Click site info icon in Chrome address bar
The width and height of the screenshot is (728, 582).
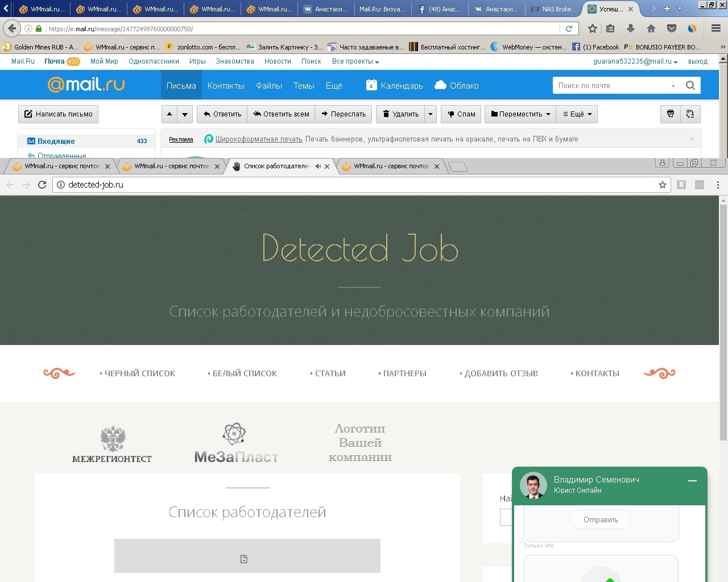[61, 185]
